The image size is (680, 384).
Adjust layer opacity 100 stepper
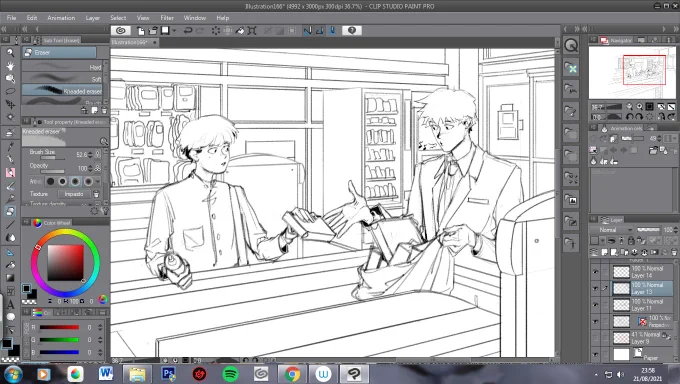[676, 230]
